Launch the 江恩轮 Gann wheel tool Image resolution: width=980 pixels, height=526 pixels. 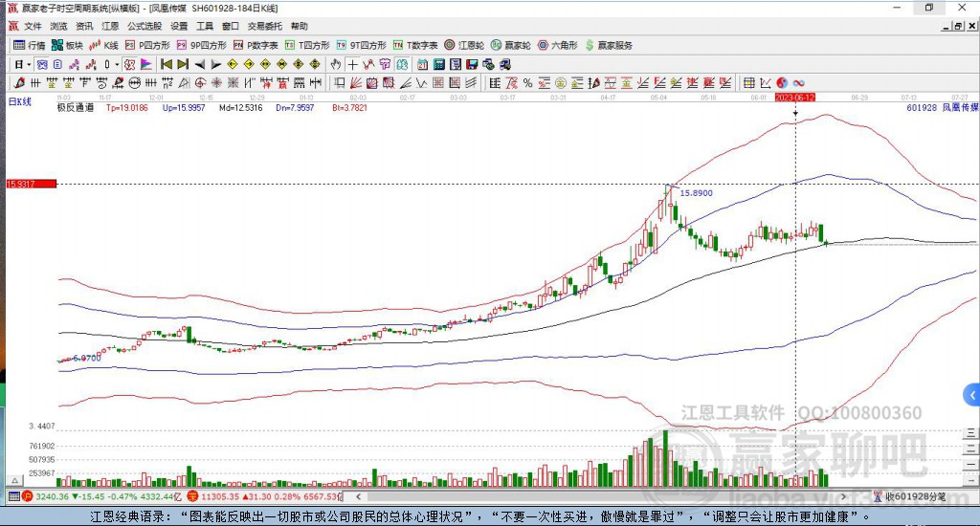464,45
